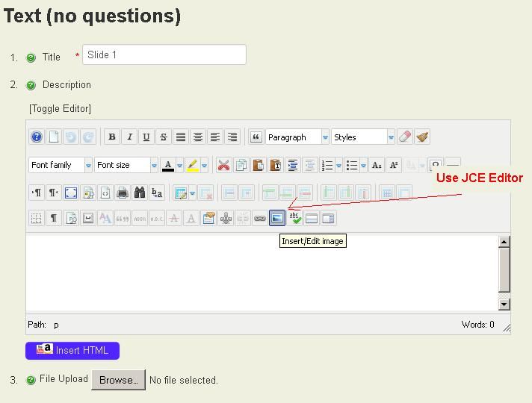Click the binoculars find icon
This screenshot has height=403, width=532.
(140, 193)
